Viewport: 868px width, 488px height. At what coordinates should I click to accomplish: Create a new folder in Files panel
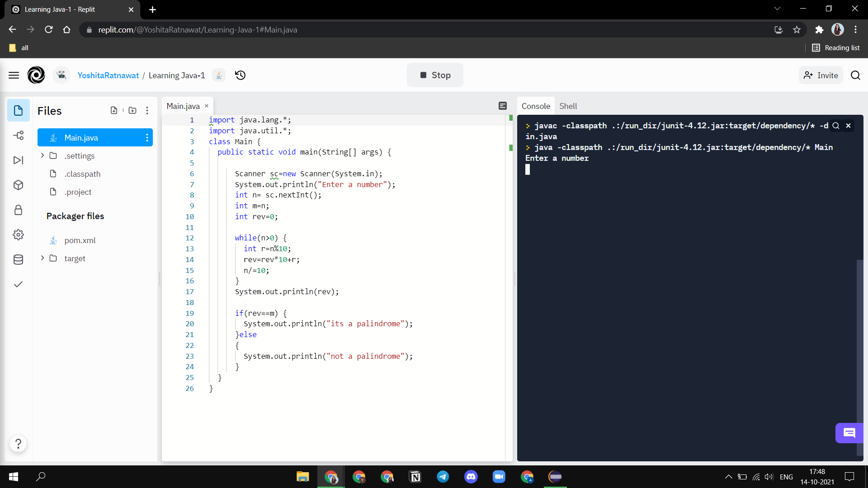[132, 110]
